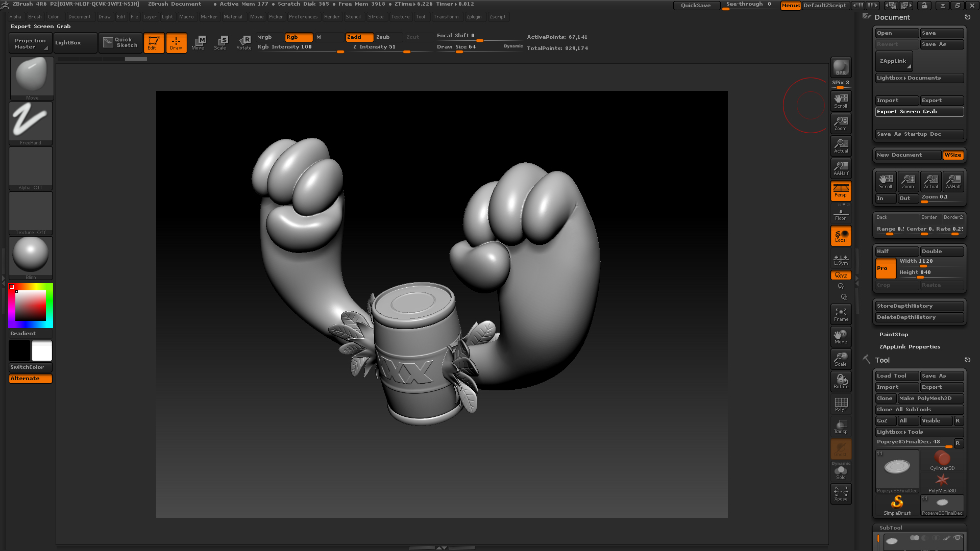Image resolution: width=980 pixels, height=551 pixels.
Task: Click the Move view icon in the right shelf
Action: point(841,337)
